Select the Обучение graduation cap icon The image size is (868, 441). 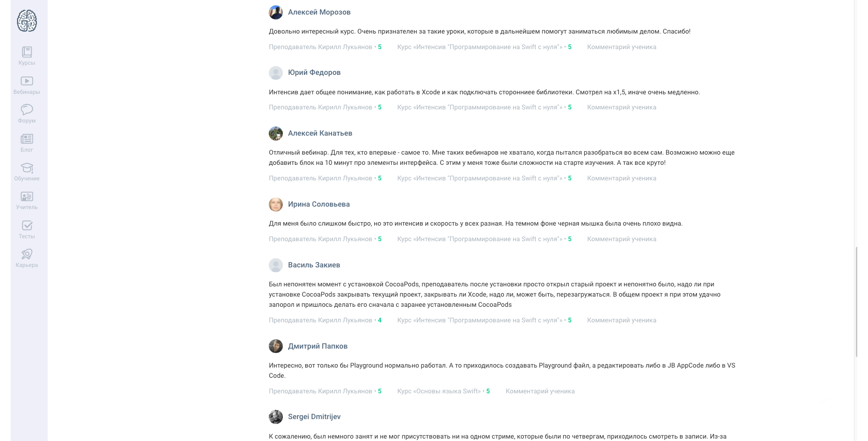27,168
